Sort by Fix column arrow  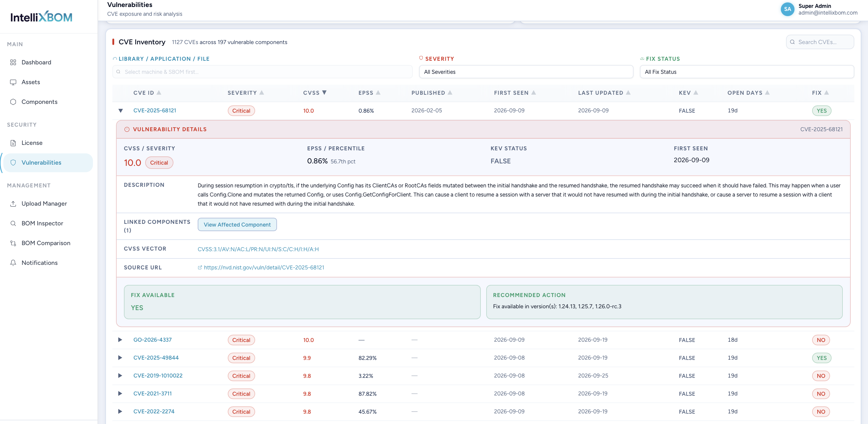[827, 92]
